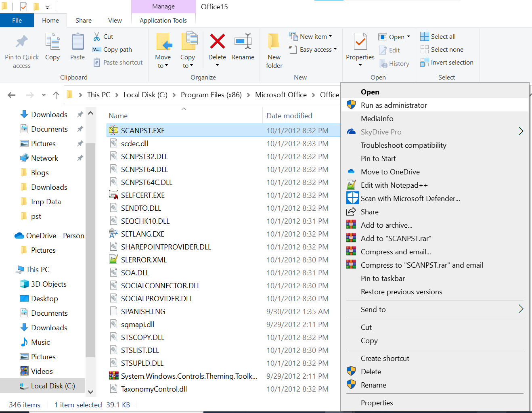Viewport: 532px width, 413px height.
Task: Click the Edit icon in Open group
Action: click(x=383, y=50)
